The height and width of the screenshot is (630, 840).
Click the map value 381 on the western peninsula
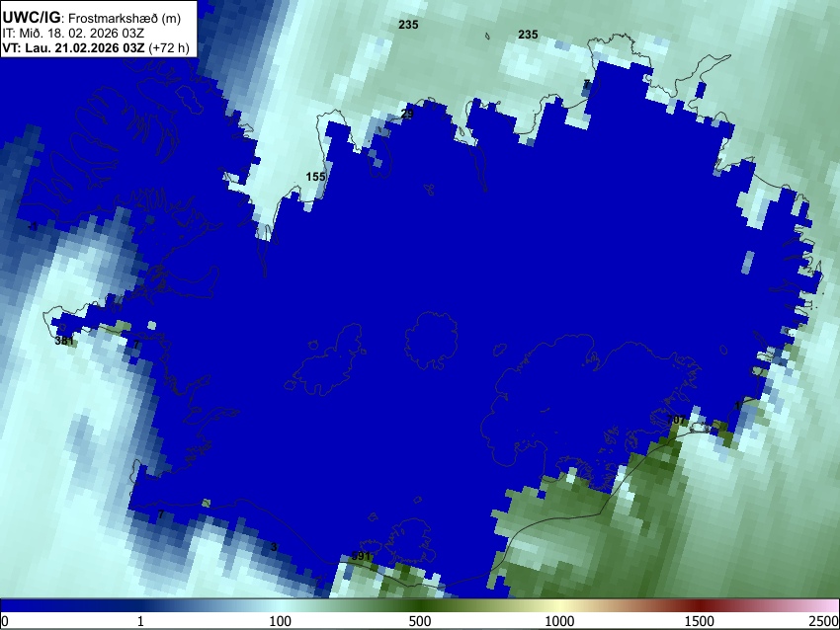[64, 341]
